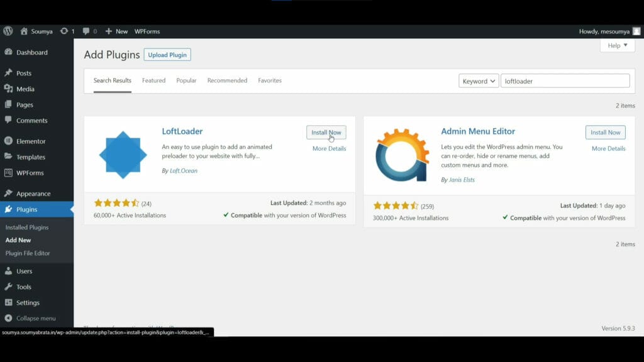Open the updates icon showing 1
This screenshot has height=362, width=644.
click(64, 31)
